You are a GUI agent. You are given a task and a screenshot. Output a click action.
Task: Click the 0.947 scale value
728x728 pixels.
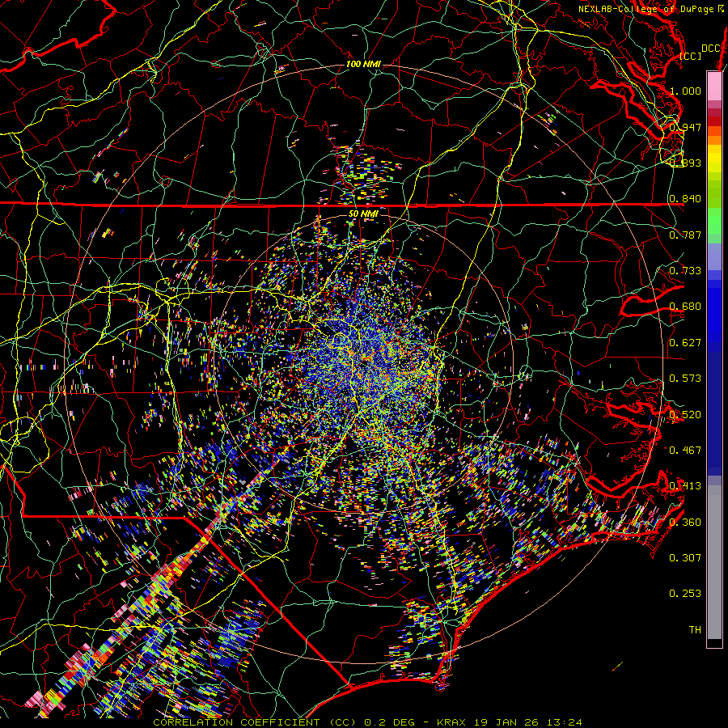(685, 127)
